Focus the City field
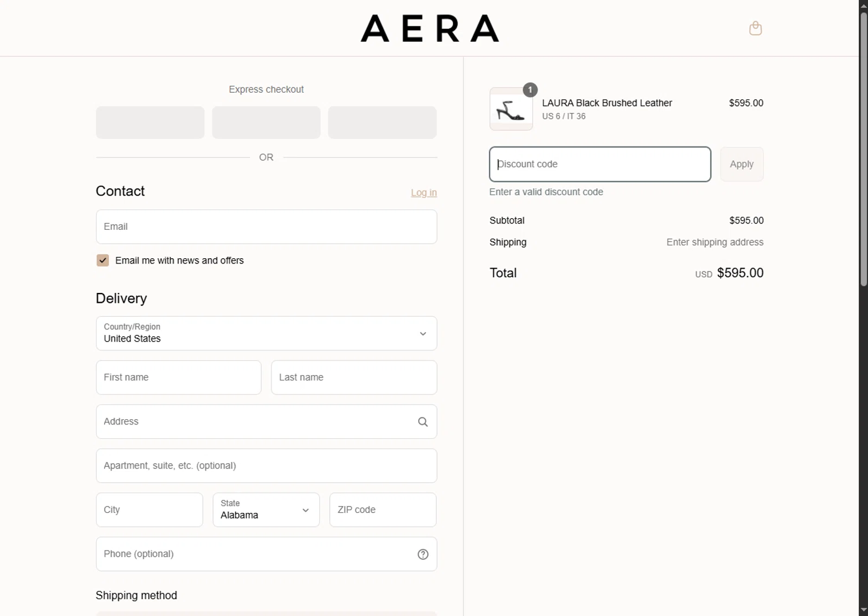This screenshot has height=616, width=868. pos(149,510)
